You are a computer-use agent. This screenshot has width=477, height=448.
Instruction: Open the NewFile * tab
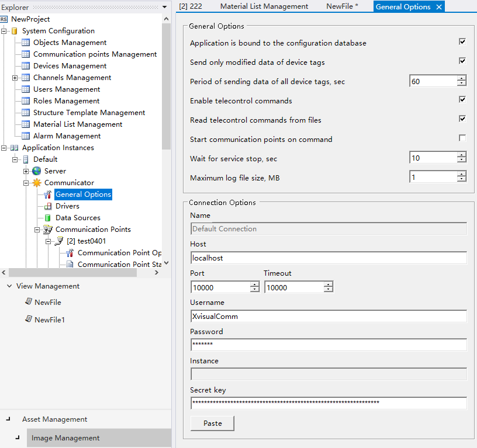342,6
